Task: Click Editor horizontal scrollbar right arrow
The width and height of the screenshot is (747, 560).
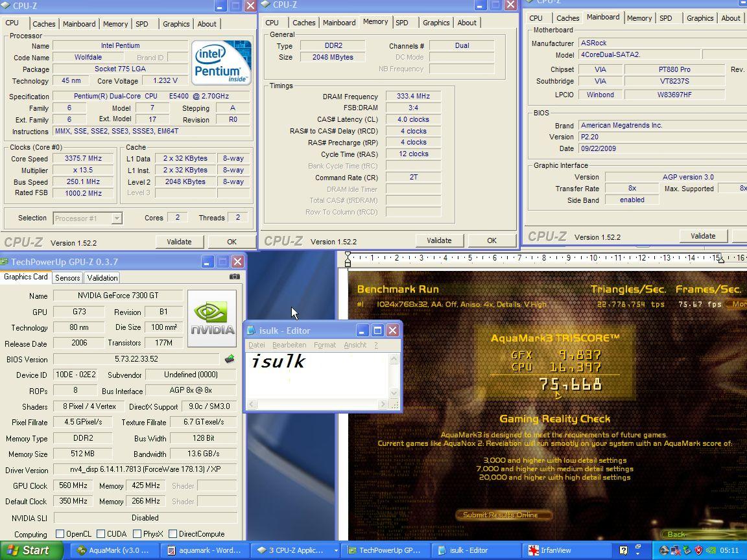Action: [x=383, y=404]
